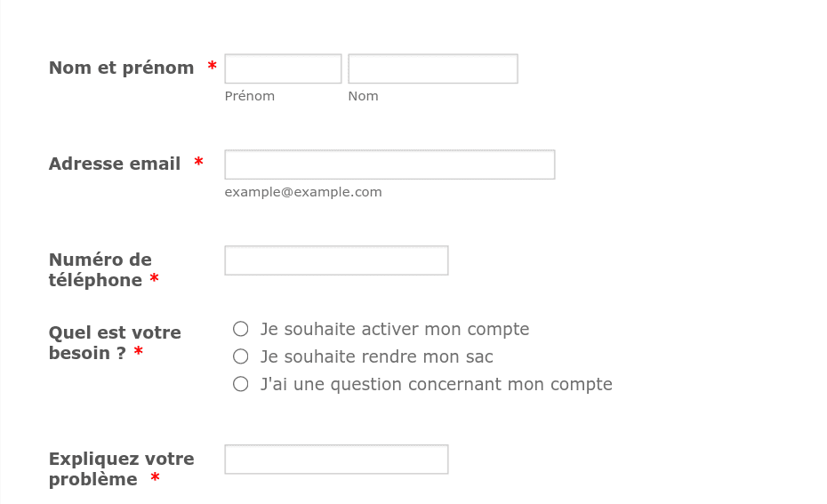Screen dimensions: 827x504
Task: Click the Prénom first name input field
Action: [x=284, y=68]
